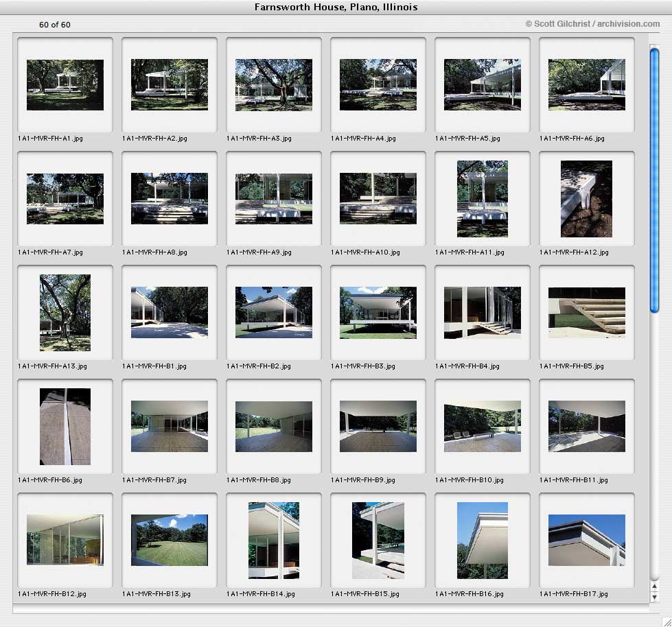Click filename label 1A1-MVR-FH-B14.jpg

[x=261, y=595]
